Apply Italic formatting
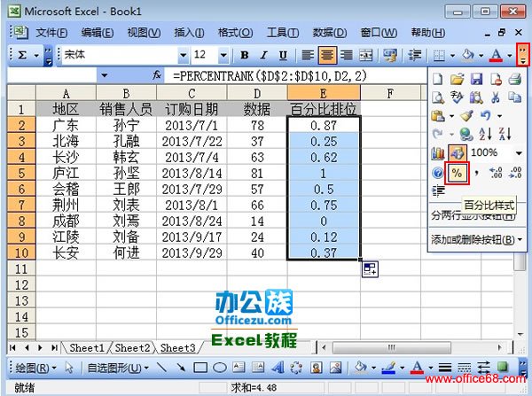The image size is (532, 396). (263, 55)
